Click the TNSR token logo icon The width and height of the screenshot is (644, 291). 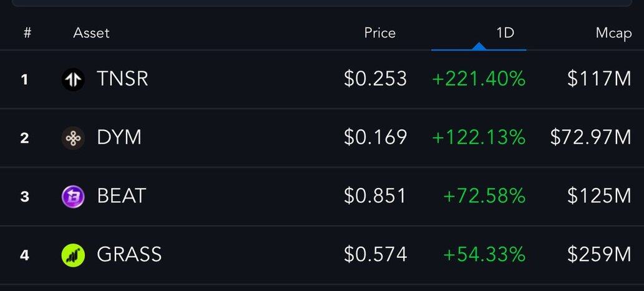tap(73, 79)
